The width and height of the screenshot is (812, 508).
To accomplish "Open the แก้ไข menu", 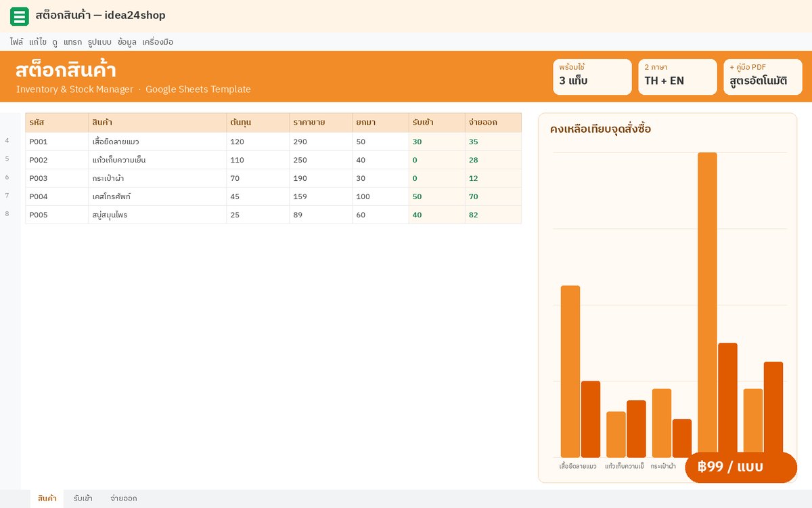I will (38, 42).
